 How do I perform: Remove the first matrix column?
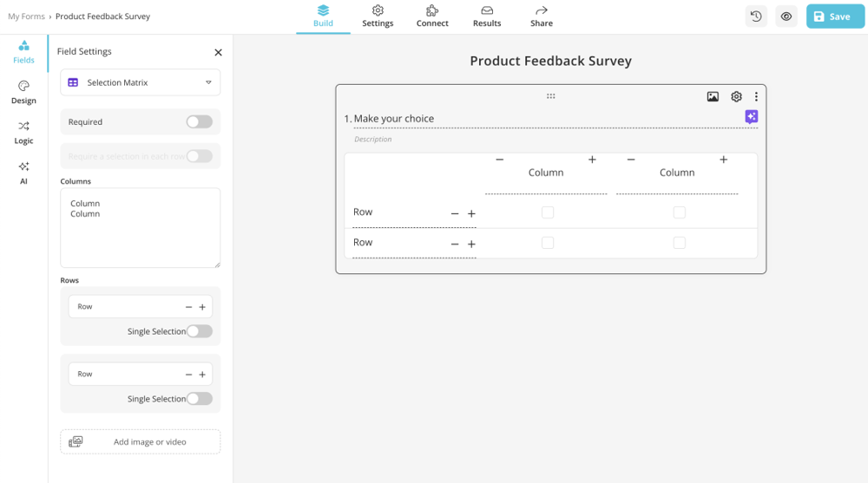click(x=499, y=160)
